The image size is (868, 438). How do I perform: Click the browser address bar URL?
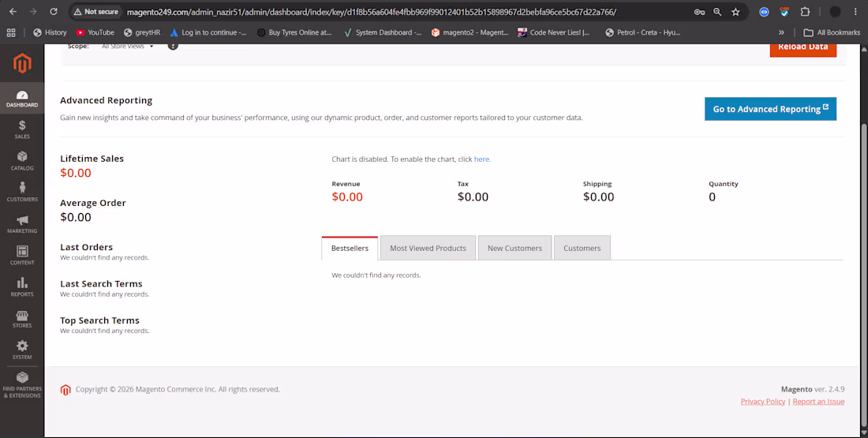(x=371, y=12)
